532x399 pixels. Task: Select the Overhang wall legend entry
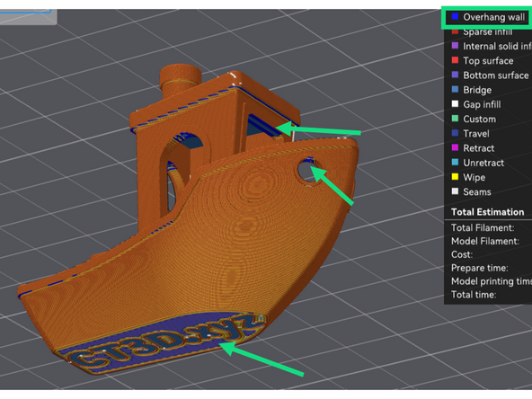pyautogui.click(x=488, y=17)
